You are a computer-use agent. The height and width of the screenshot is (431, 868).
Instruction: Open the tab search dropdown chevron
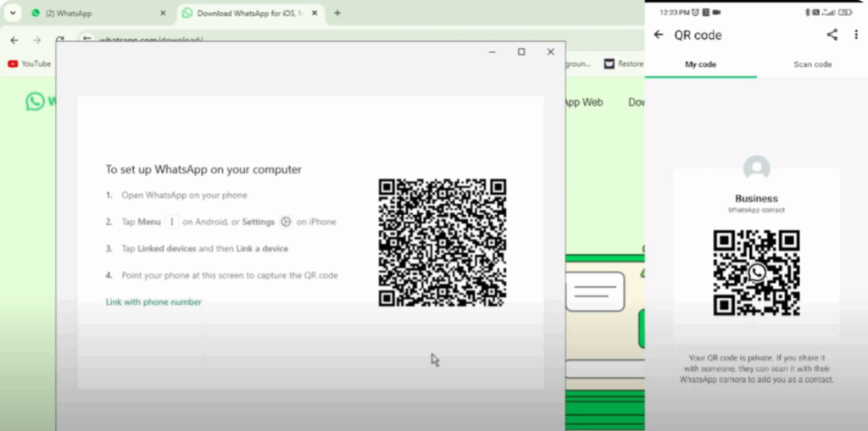point(12,14)
